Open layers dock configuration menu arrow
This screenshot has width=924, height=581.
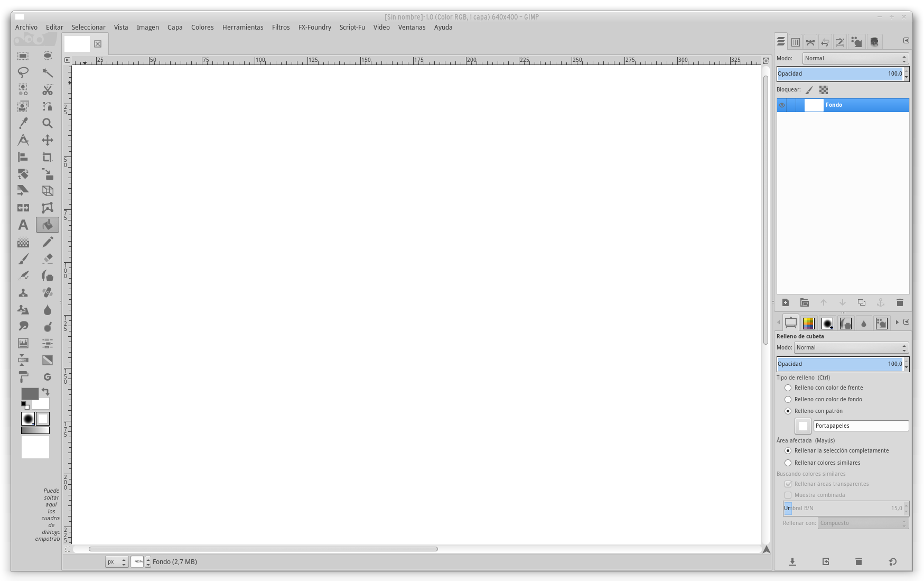[x=906, y=41]
